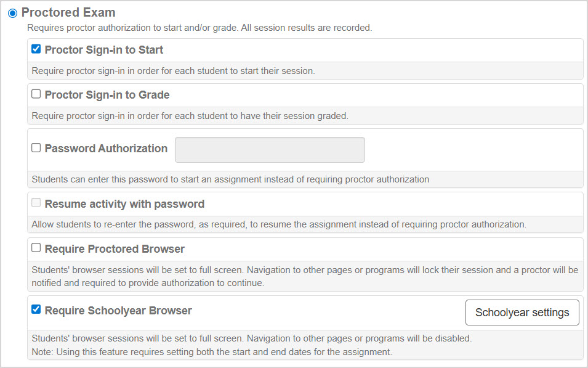This screenshot has height=368, width=588.
Task: Click the 'Requires proctor authorization' subtitle text
Action: [199, 28]
